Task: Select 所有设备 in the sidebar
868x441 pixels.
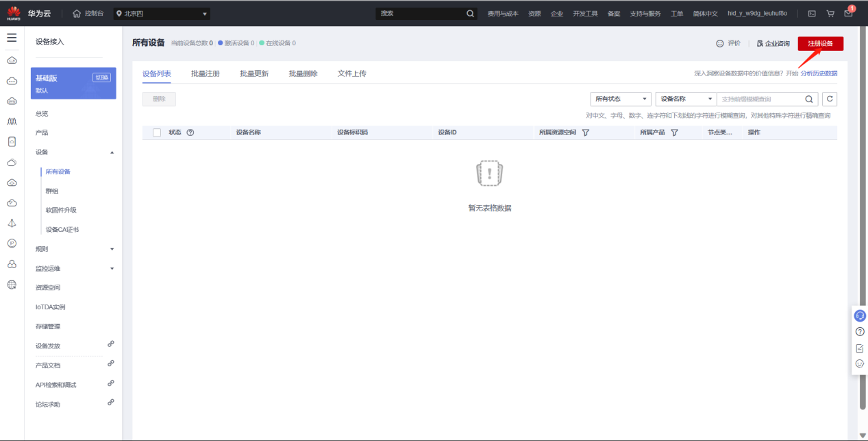Action: point(58,171)
